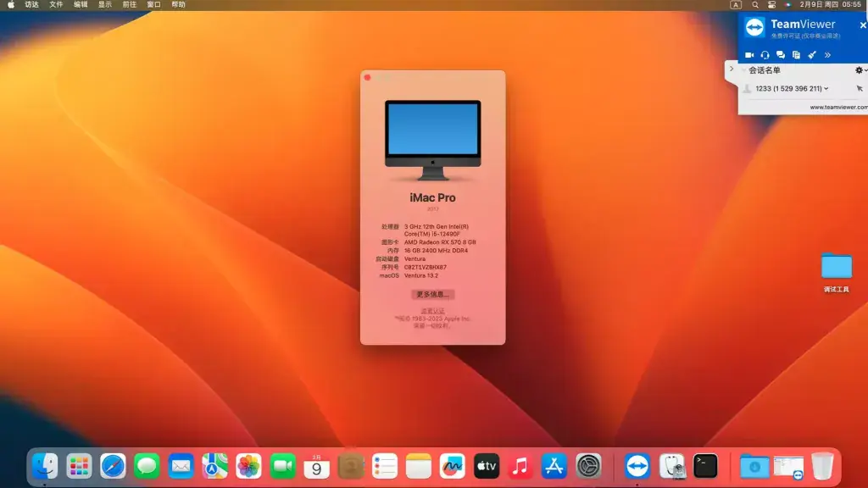Open the 显示 menu
The height and width of the screenshot is (488, 868).
(x=104, y=4)
